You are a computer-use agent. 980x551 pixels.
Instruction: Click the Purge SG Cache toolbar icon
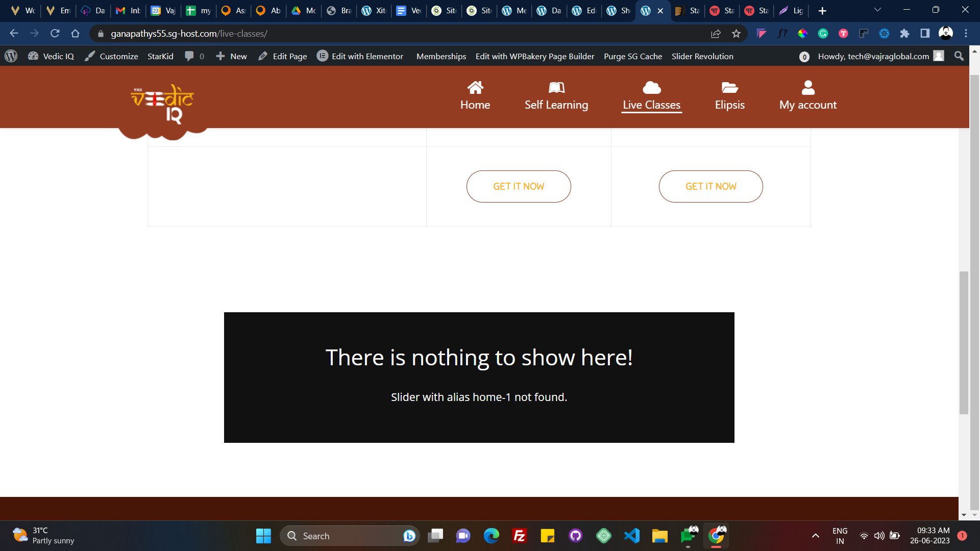click(633, 56)
